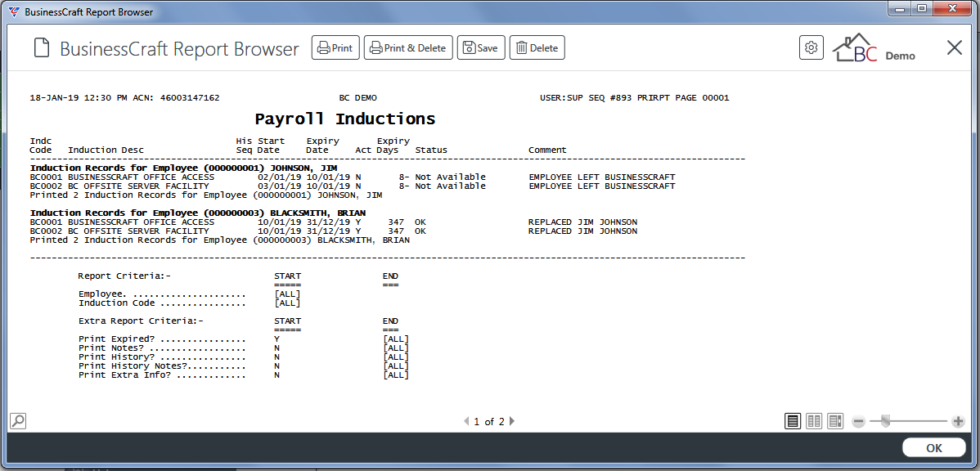Maximize the Report Browser window
The height and width of the screenshot is (471, 980).
tap(921, 9)
